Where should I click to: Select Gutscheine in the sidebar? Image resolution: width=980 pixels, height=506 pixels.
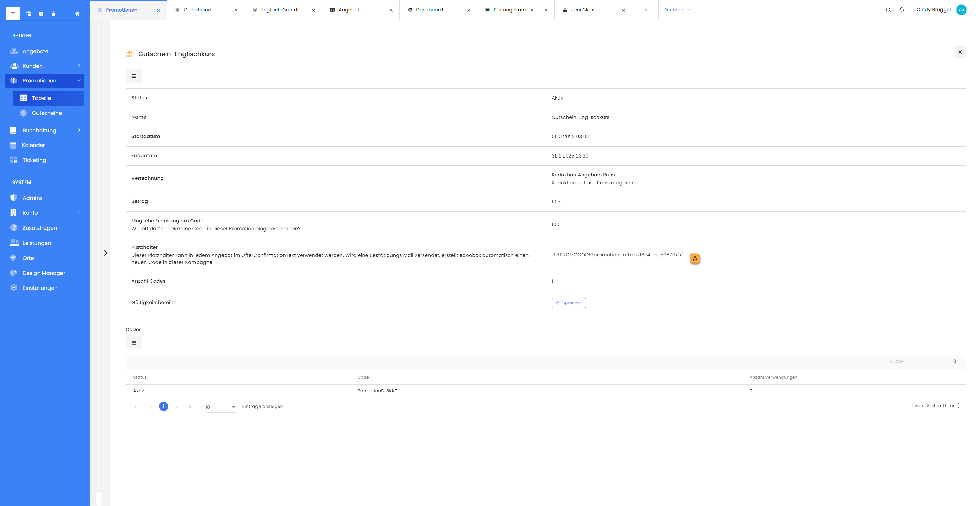pos(47,113)
